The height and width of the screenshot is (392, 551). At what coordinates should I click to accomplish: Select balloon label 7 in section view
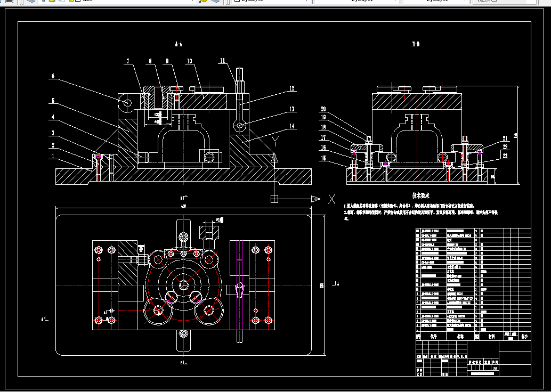coord(128,61)
